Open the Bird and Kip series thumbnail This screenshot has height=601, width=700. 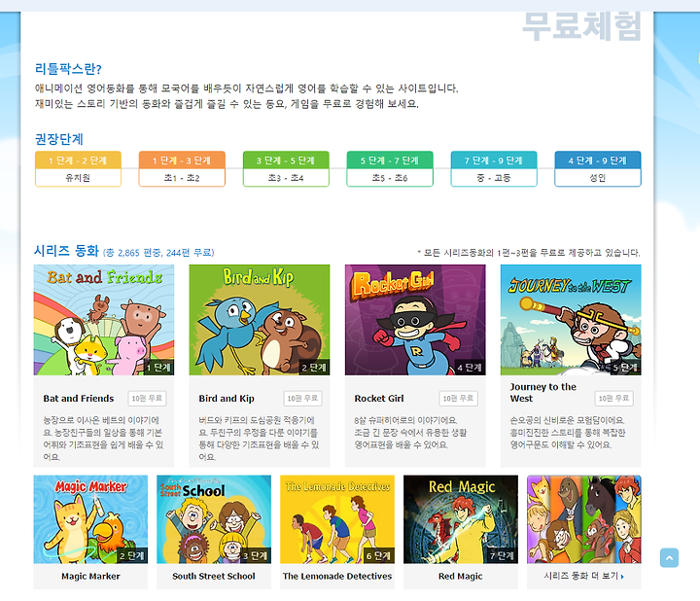click(x=260, y=320)
